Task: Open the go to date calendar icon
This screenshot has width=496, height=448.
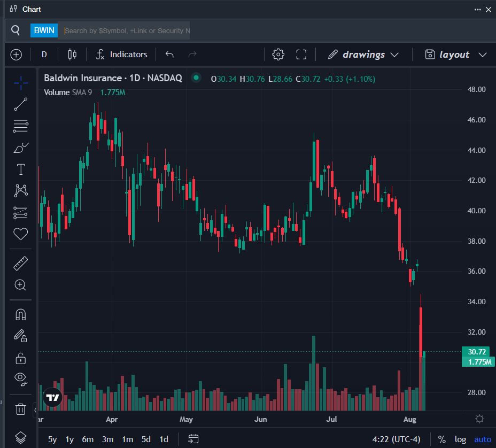Action: point(193,439)
